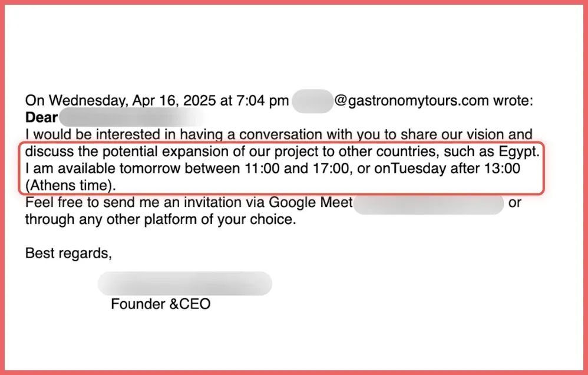Click the bold 'Dear' greeting
This screenshot has height=375, width=588.
[x=41, y=117]
